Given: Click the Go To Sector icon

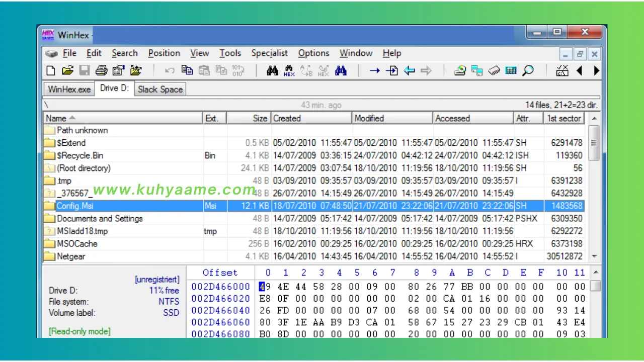Looking at the screenshot, I should [392, 71].
